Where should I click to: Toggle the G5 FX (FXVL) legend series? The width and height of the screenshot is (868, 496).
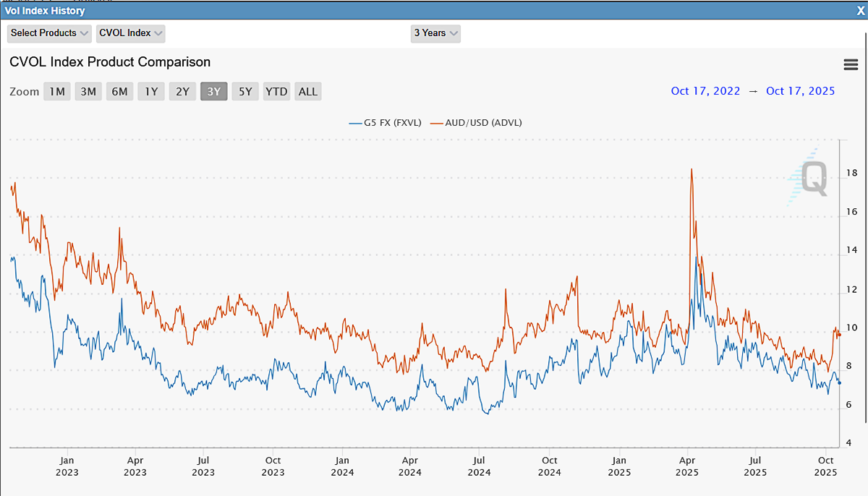click(386, 122)
